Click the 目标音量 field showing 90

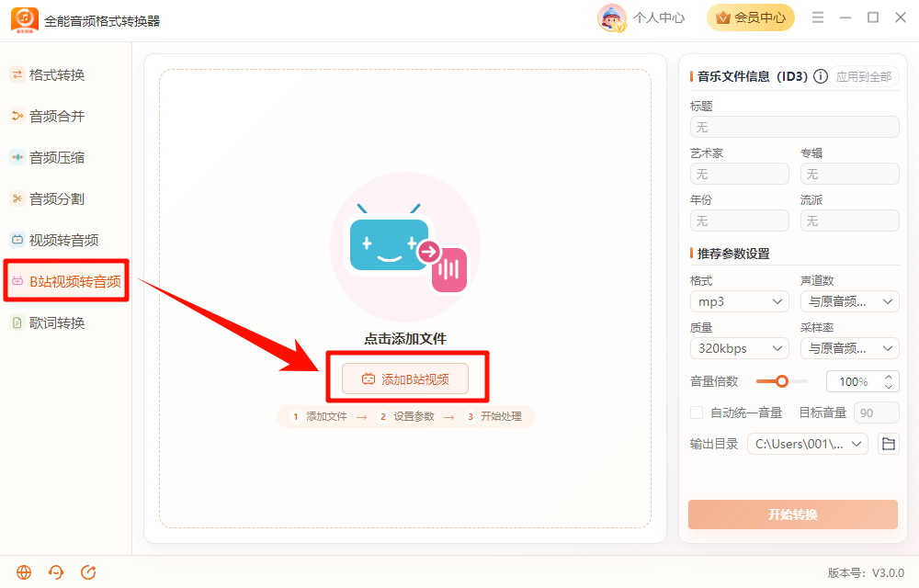point(877,413)
